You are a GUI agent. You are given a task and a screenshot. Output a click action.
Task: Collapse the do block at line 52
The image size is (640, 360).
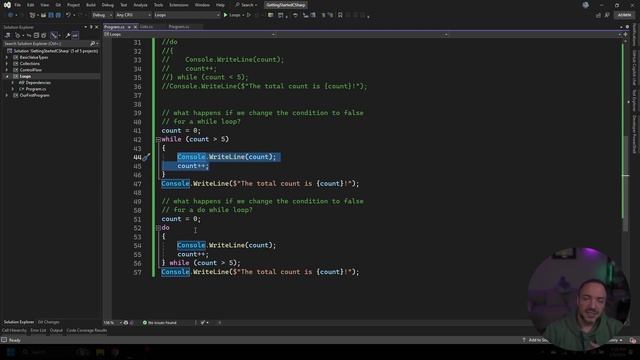(158, 228)
